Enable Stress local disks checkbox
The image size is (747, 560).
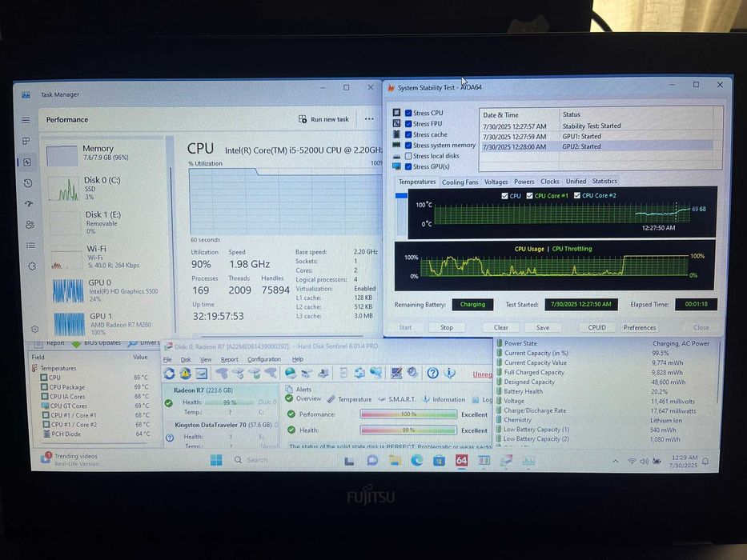coord(408,156)
